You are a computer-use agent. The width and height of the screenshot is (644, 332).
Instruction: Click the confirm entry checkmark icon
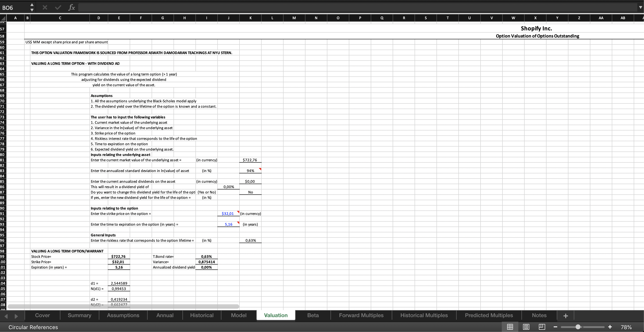coord(58,8)
